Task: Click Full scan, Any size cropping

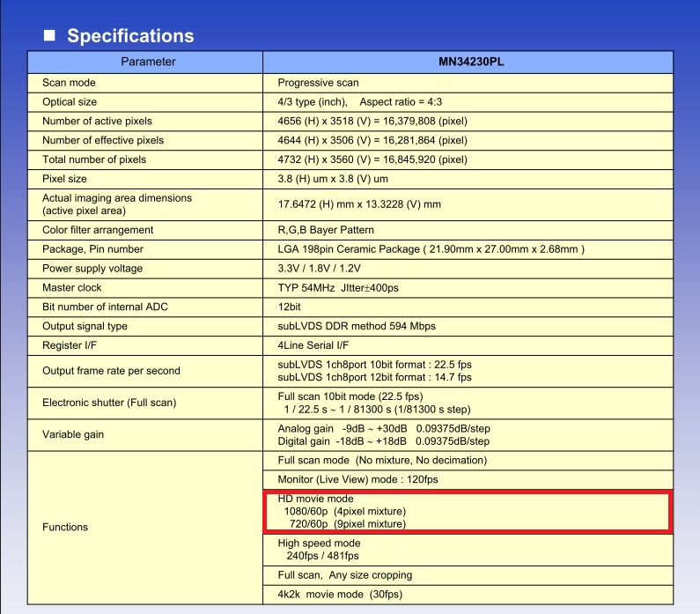Action: click(x=344, y=575)
